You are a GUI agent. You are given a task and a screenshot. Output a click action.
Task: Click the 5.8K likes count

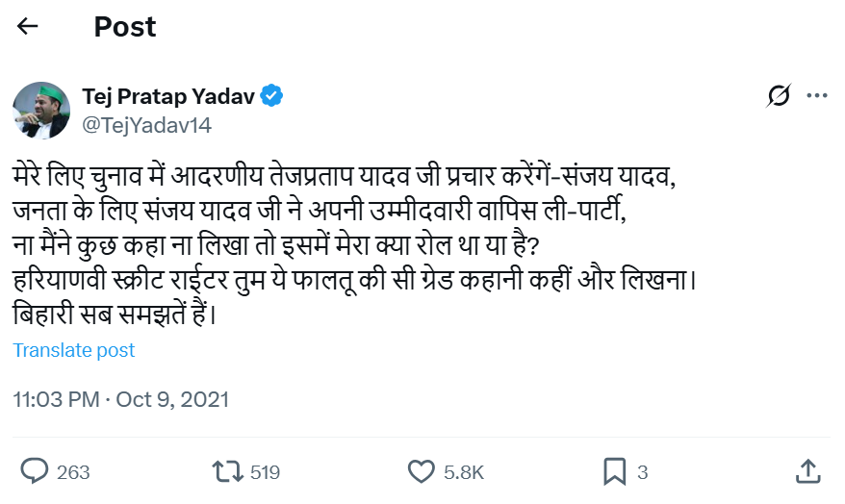(x=463, y=472)
